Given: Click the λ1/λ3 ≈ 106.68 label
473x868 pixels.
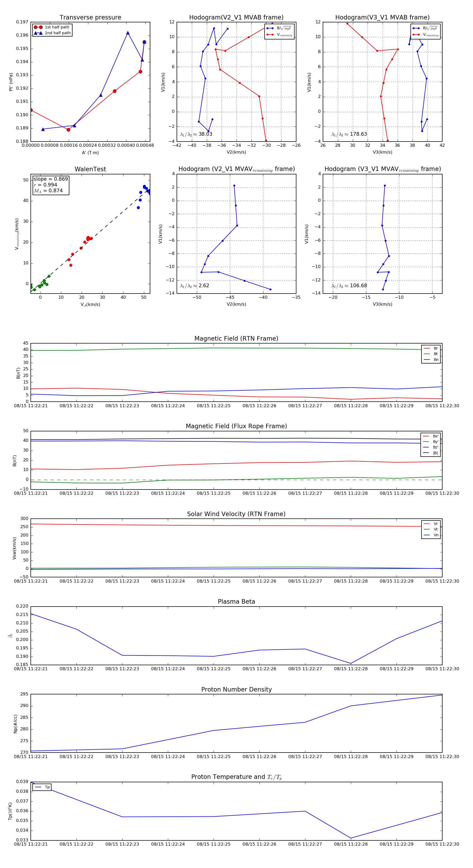Looking at the screenshot, I should (349, 286).
